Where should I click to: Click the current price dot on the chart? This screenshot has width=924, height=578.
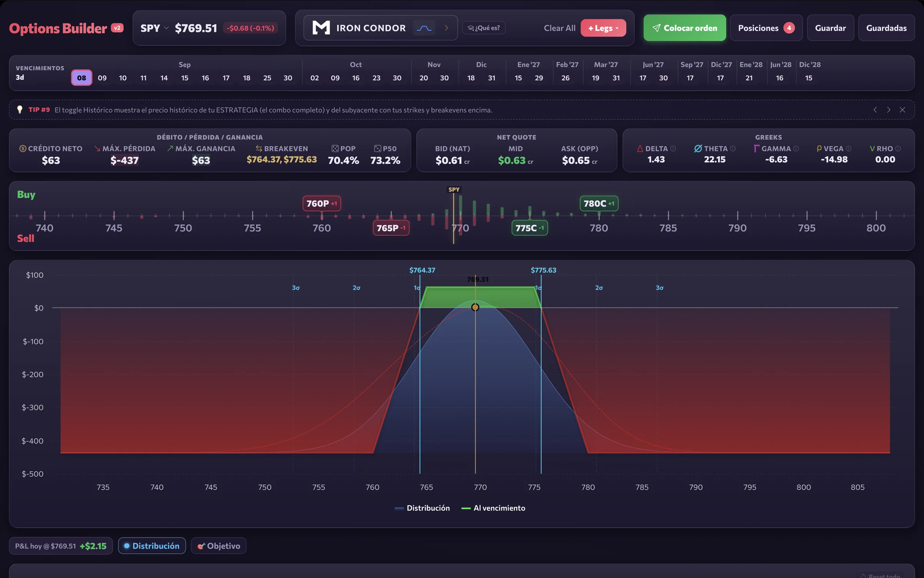(x=475, y=307)
